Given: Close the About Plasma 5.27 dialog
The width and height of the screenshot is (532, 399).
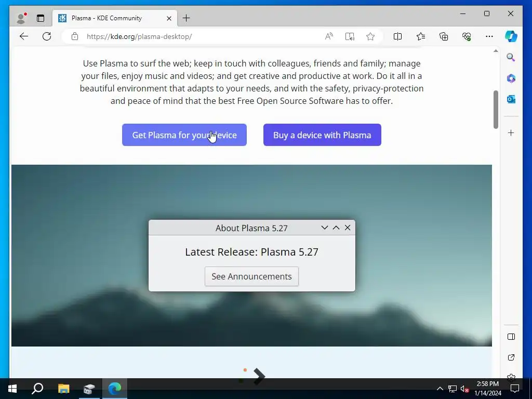Looking at the screenshot, I should 348,228.
